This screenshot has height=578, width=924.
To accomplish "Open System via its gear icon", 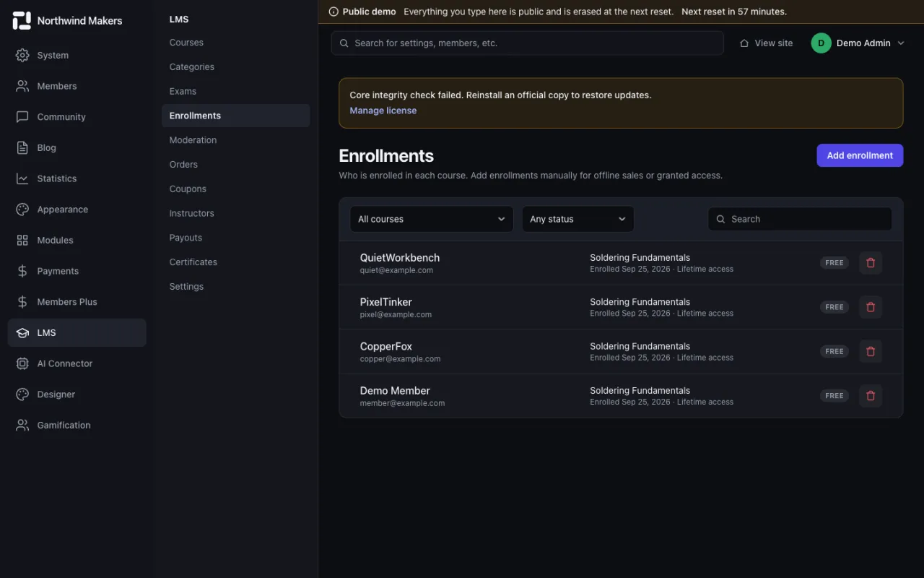I will click(x=22, y=55).
